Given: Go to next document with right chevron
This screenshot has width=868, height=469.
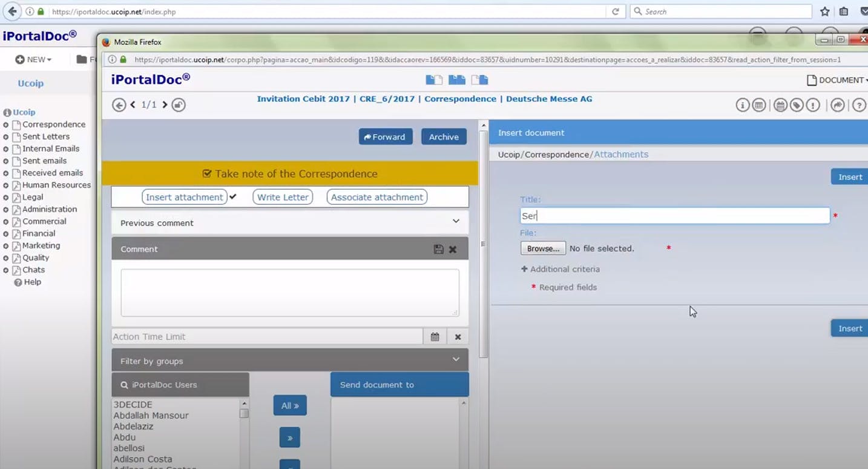Looking at the screenshot, I should click(x=165, y=105).
